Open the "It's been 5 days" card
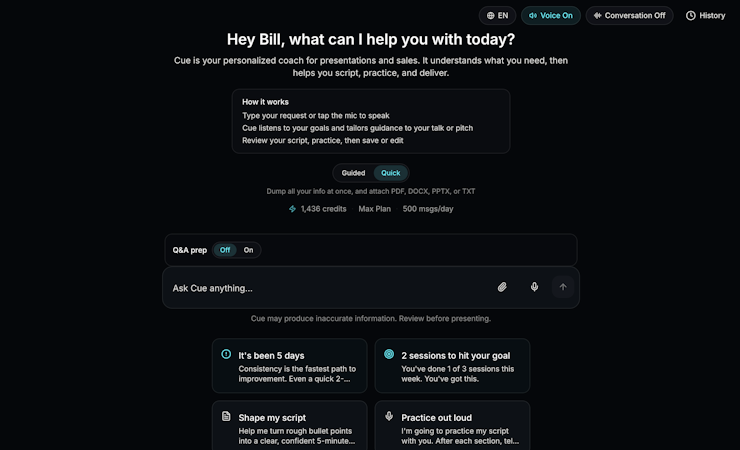The height and width of the screenshot is (450, 740). pos(288,365)
